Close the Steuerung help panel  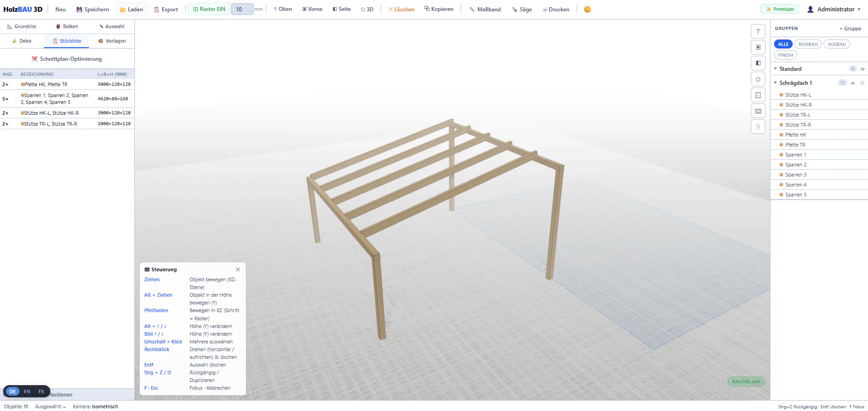pos(238,269)
